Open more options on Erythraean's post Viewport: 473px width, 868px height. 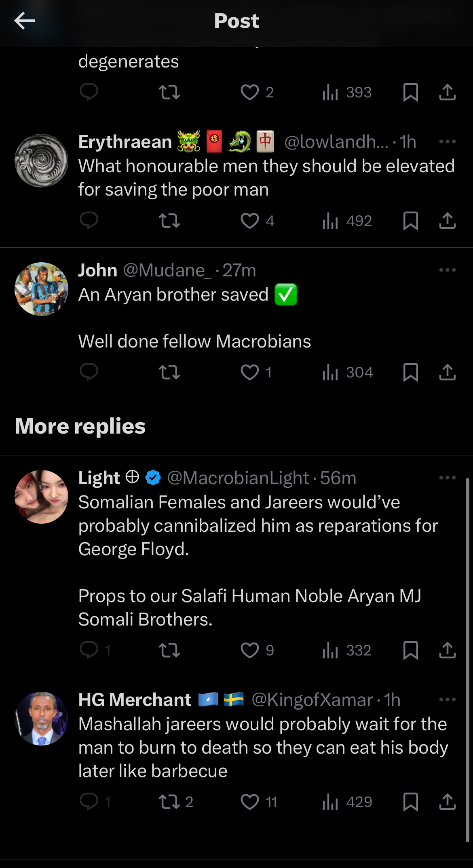coord(447,141)
